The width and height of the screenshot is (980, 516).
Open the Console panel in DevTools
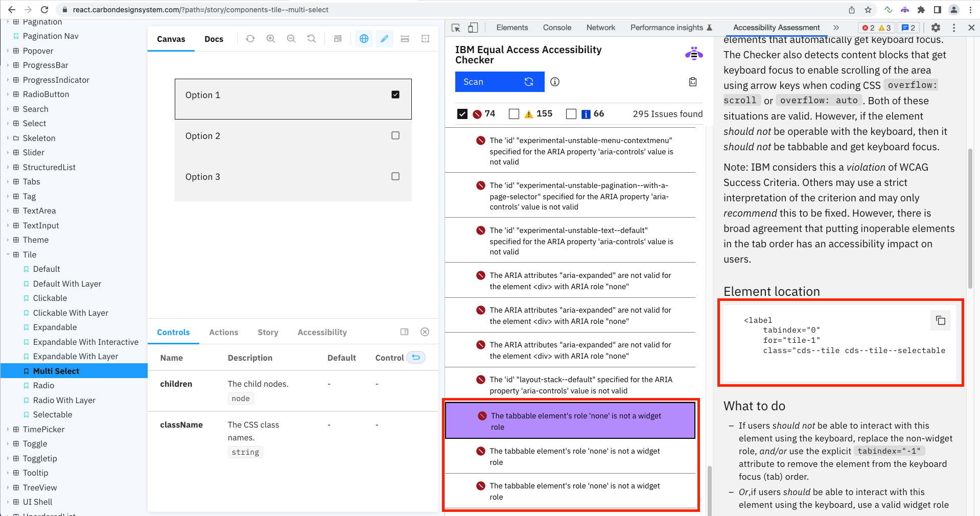coord(556,28)
